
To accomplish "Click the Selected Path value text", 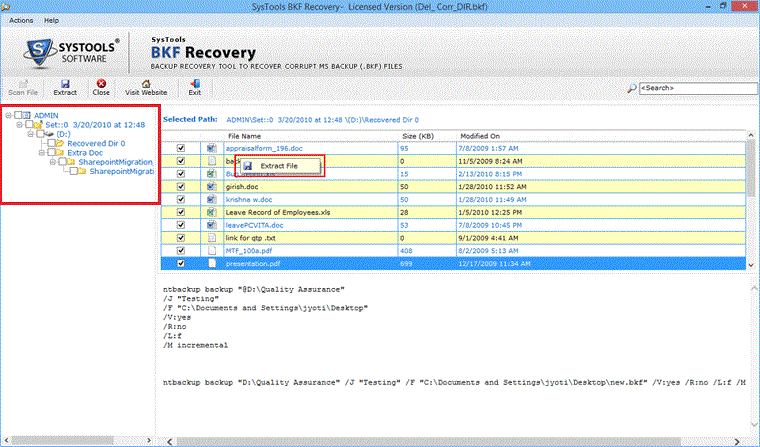I will (322, 120).
